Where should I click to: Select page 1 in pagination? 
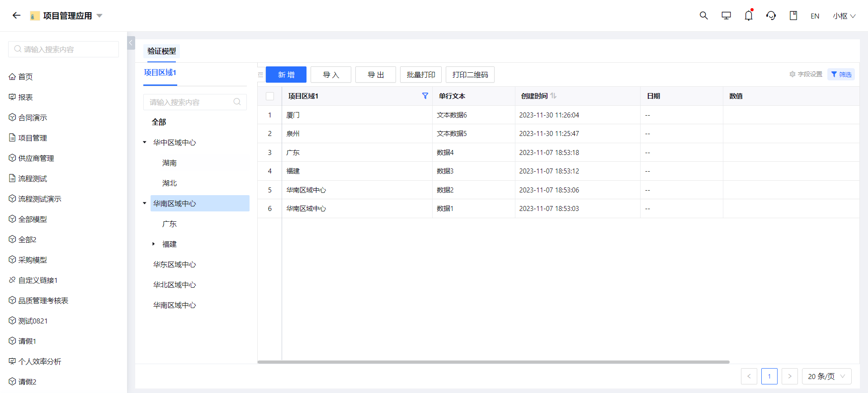coord(769,376)
